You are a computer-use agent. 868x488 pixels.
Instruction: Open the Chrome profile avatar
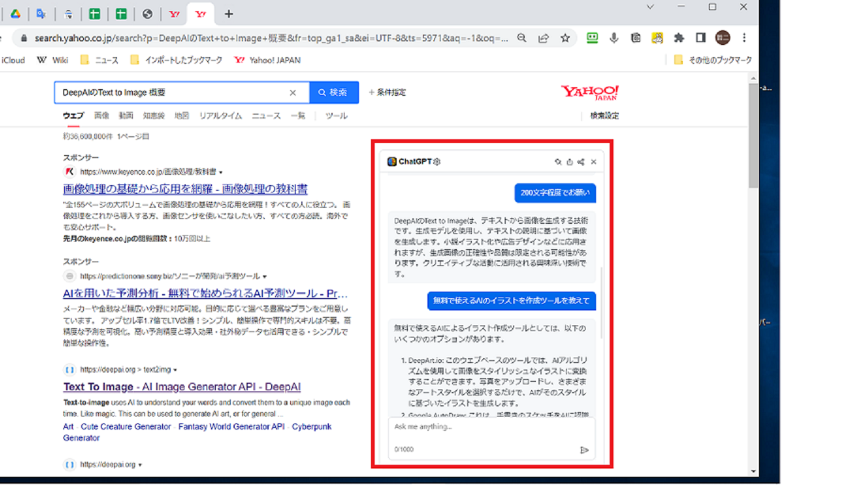(722, 38)
